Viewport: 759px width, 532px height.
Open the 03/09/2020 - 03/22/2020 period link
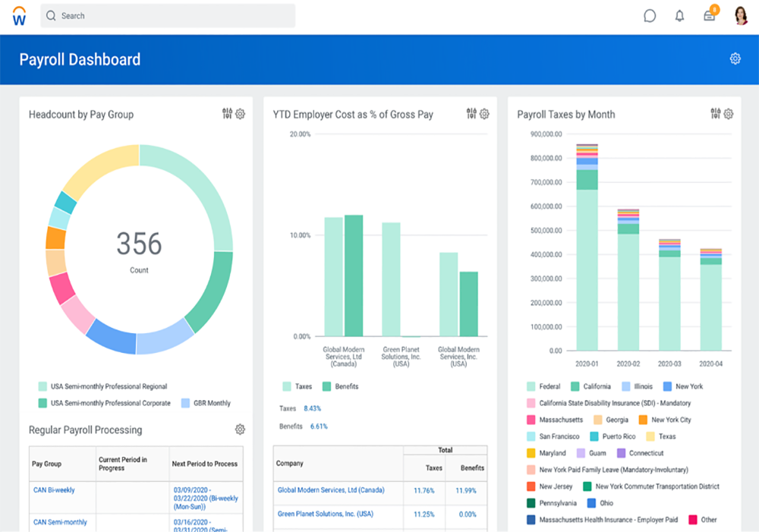pos(206,498)
